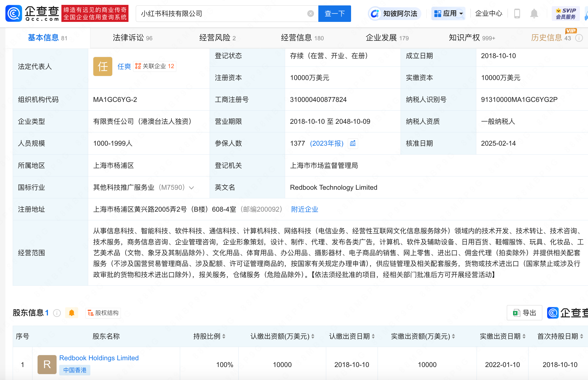Expand the 应用 apps dropdown
The width and height of the screenshot is (588, 380).
448,14
